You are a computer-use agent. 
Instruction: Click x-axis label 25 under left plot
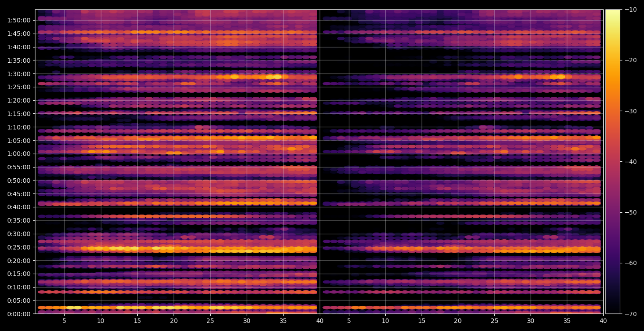(x=210, y=321)
